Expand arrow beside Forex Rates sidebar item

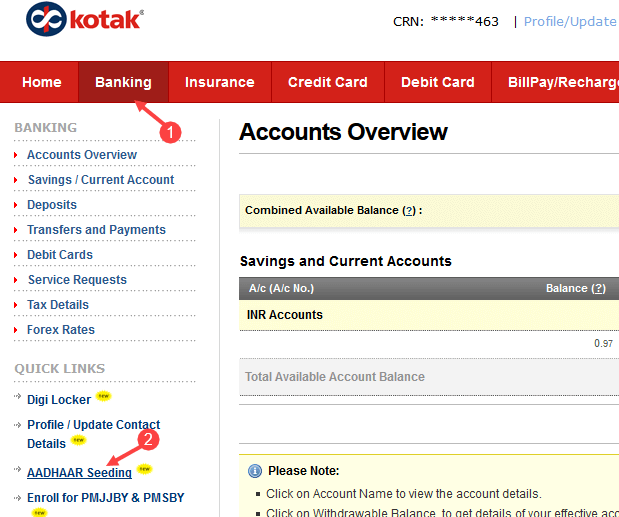(x=15, y=330)
